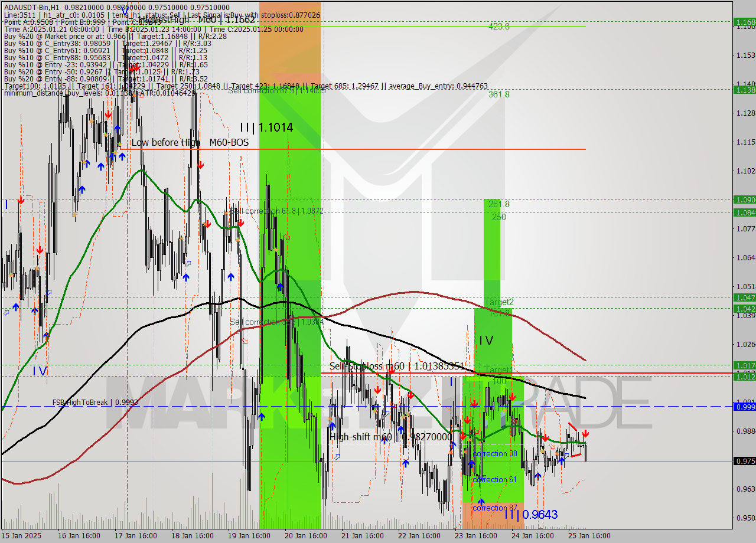The height and width of the screenshot is (543, 756).
Task: Click the '15 Jan 2025' date label
Action: point(22,536)
